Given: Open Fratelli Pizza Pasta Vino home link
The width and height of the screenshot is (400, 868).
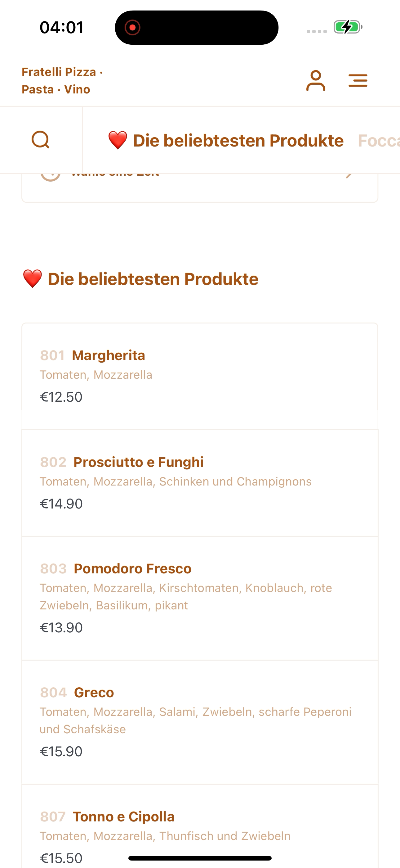Looking at the screenshot, I should [x=62, y=80].
